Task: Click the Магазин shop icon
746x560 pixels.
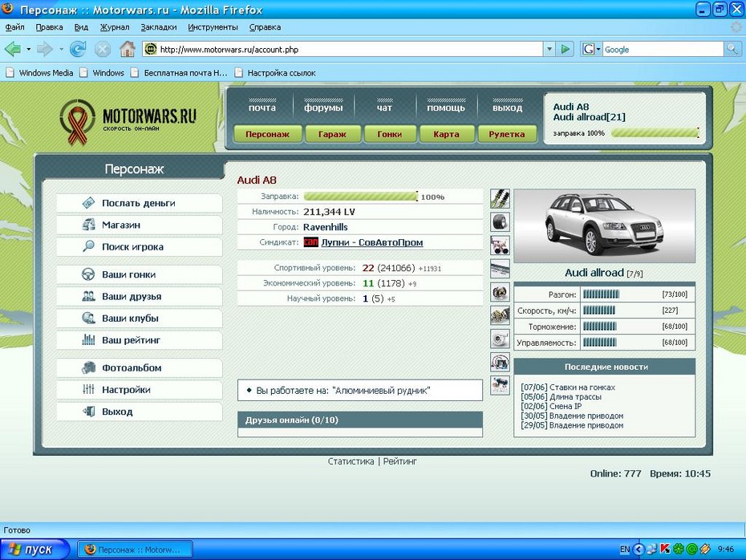Action: pyautogui.click(x=88, y=225)
